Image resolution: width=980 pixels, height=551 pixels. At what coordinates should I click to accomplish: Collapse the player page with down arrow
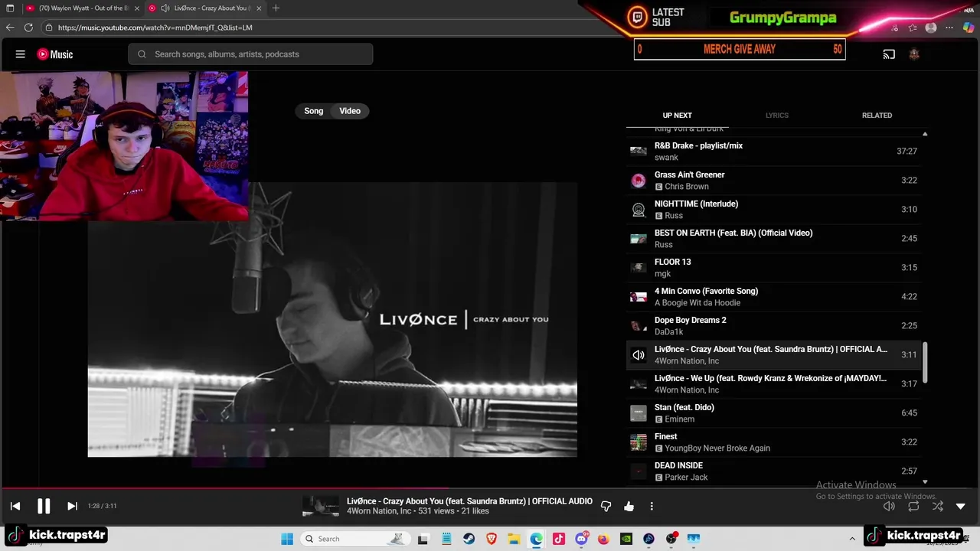point(961,507)
